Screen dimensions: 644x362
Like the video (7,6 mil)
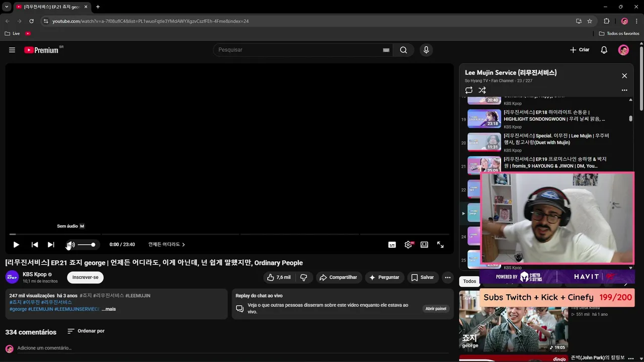pos(279,277)
